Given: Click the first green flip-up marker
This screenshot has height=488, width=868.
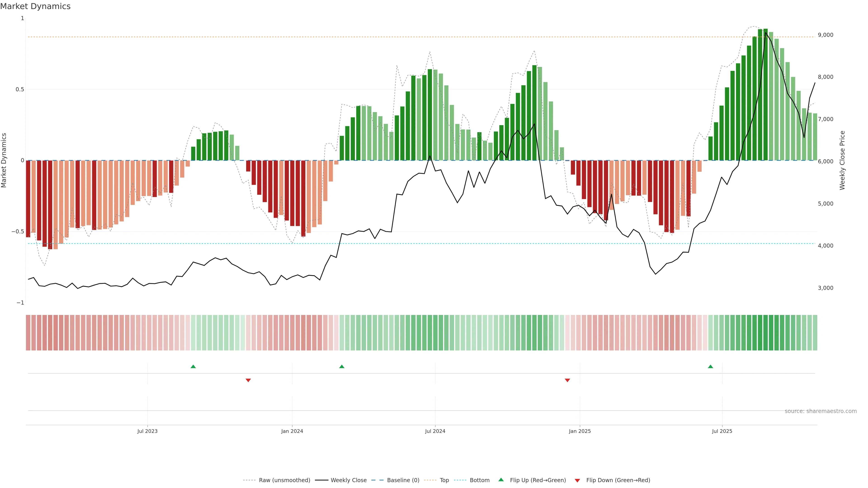Looking at the screenshot, I should click(193, 366).
